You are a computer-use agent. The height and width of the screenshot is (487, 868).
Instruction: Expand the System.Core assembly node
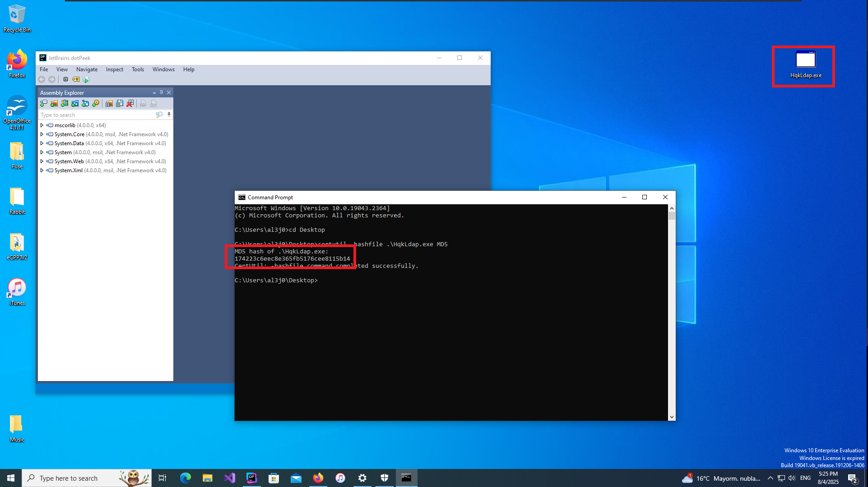tap(42, 134)
